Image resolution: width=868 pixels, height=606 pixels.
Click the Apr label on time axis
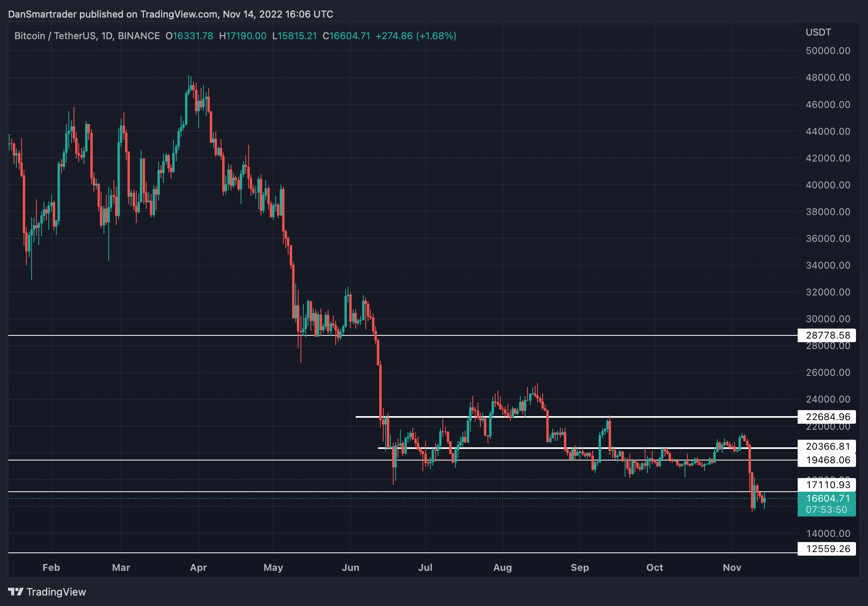(199, 568)
